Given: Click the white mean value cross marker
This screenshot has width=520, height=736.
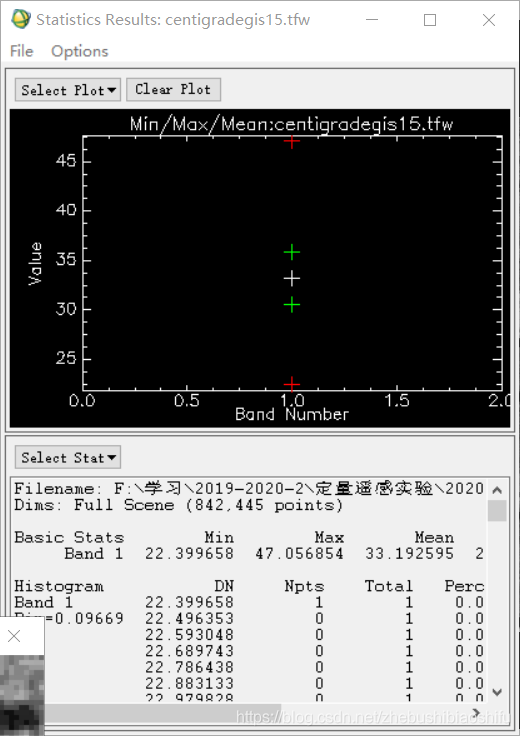Looking at the screenshot, I should (291, 279).
